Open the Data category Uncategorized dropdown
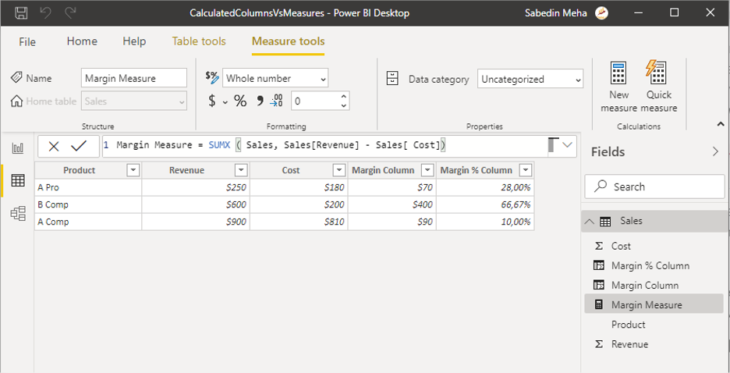Image resolution: width=730 pixels, height=373 pixels. point(530,79)
